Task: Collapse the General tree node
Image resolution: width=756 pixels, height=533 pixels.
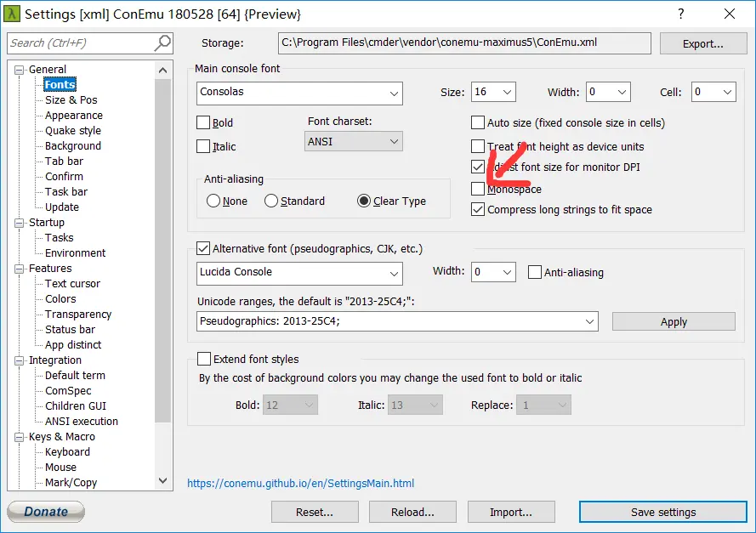Action: click(x=20, y=70)
